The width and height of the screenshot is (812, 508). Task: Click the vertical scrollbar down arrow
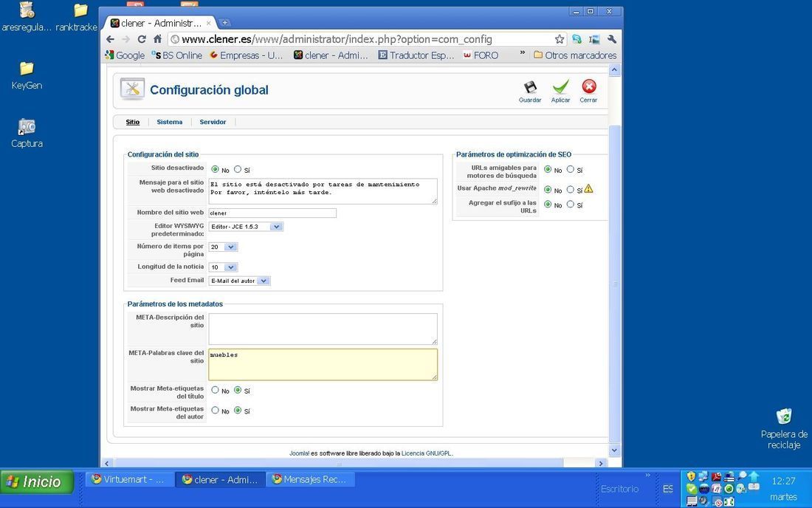[x=614, y=450]
